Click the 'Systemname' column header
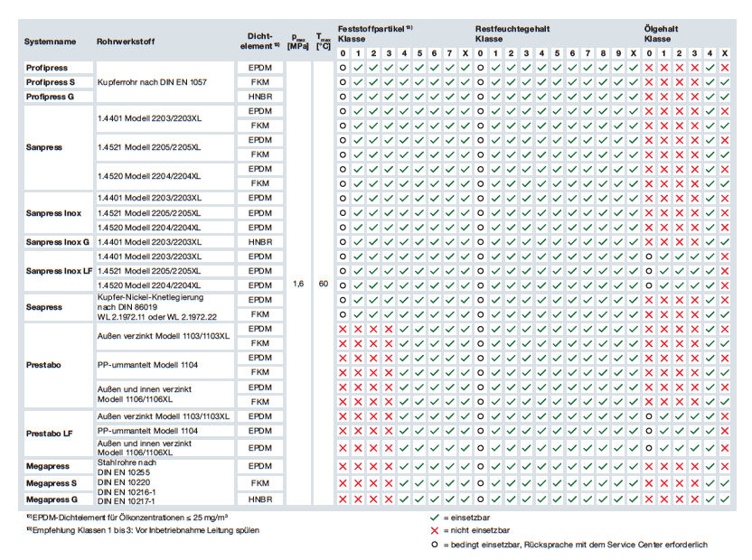Screen dimensions: 752x560 pyautogui.click(x=50, y=42)
